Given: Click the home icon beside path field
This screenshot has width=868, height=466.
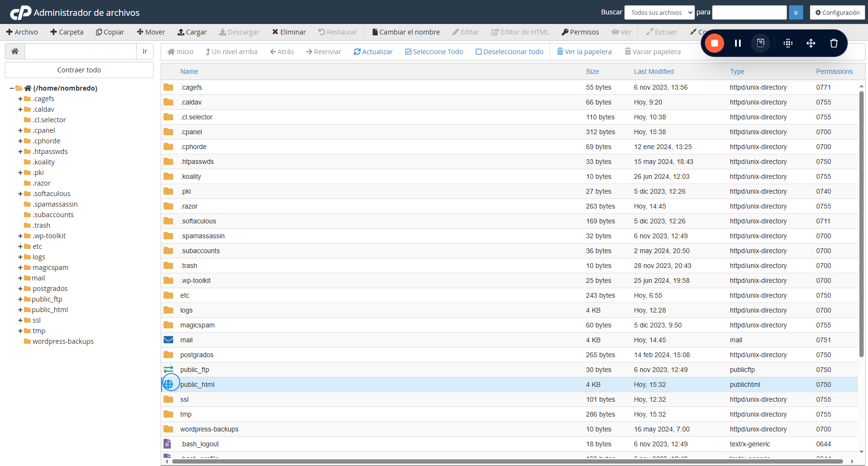Looking at the screenshot, I should pyautogui.click(x=15, y=51).
